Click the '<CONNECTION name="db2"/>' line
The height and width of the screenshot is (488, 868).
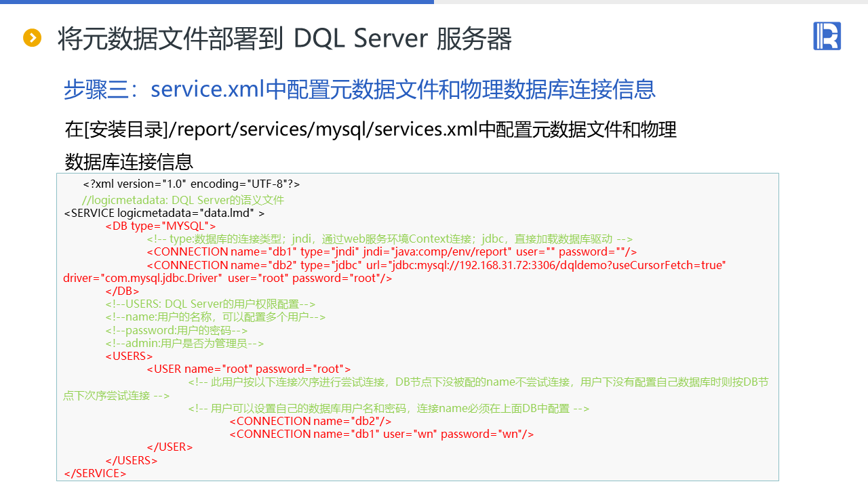(311, 421)
